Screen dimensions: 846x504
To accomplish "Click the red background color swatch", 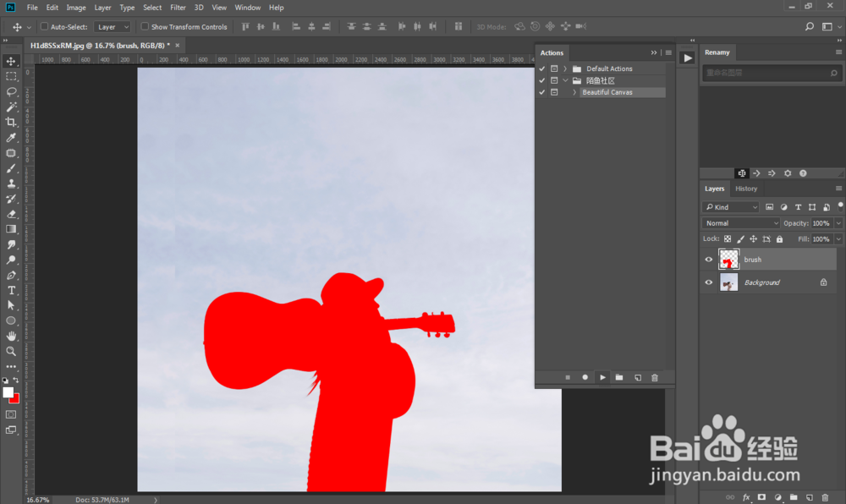I will click(15, 399).
